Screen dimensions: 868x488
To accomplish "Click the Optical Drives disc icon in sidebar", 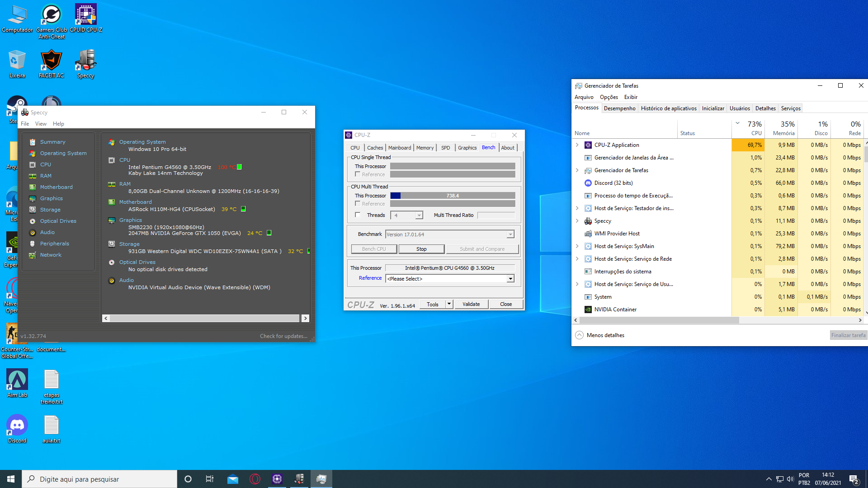I will click(x=33, y=221).
